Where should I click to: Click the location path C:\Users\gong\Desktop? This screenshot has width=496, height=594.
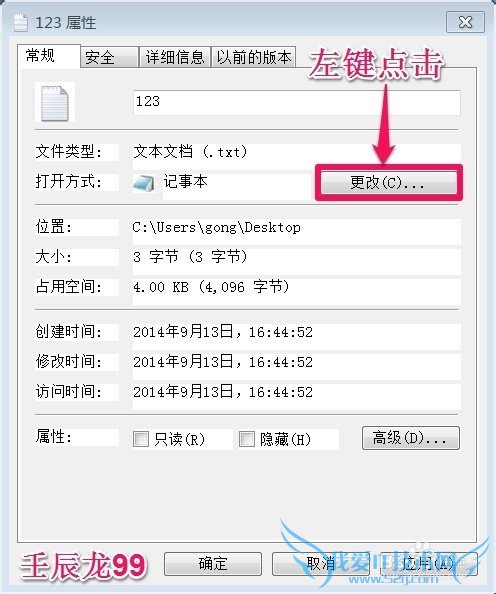(216, 228)
